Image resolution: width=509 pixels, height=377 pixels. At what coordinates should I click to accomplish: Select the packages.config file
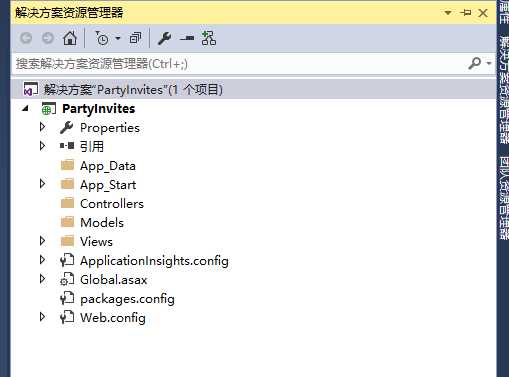pyautogui.click(x=127, y=299)
